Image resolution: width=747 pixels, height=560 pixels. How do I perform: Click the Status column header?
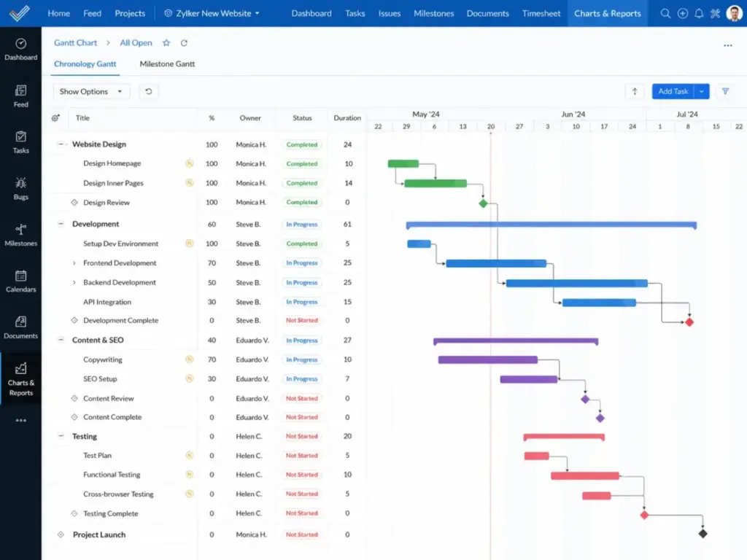coord(302,118)
